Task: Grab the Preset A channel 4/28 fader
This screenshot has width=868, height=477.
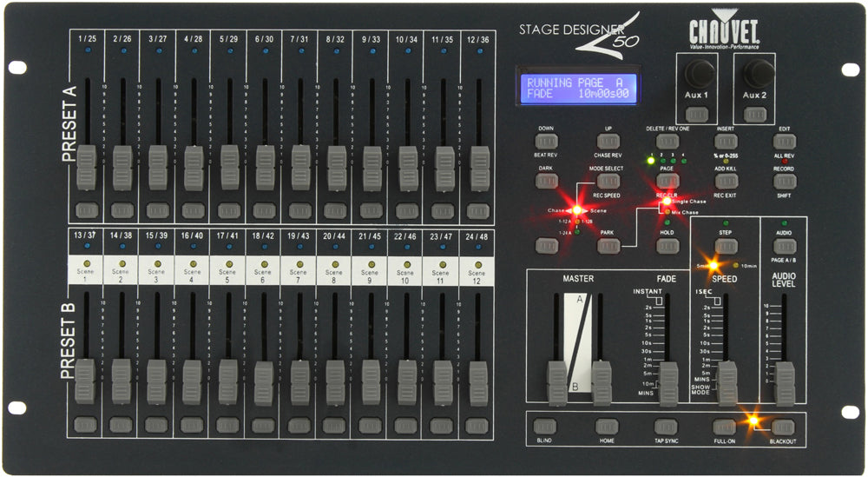Action: [x=194, y=168]
